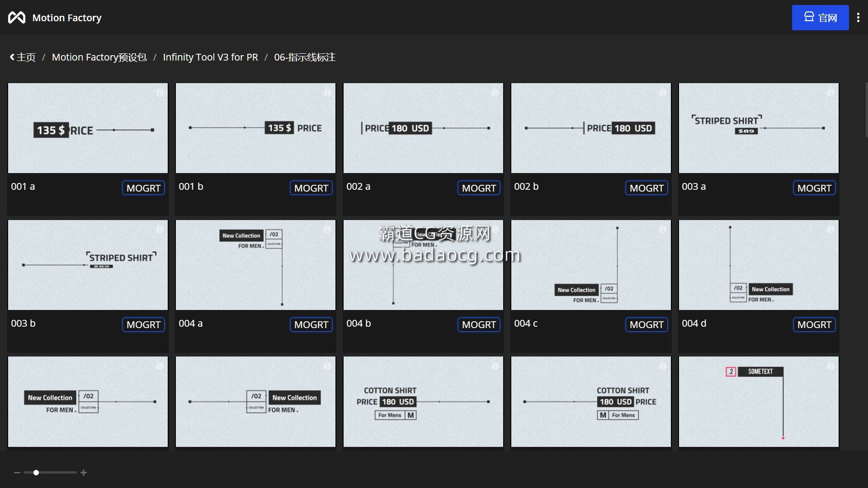Select the 004 a New Collection thumbnail
Viewport: 868px width, 488px height.
click(x=255, y=265)
